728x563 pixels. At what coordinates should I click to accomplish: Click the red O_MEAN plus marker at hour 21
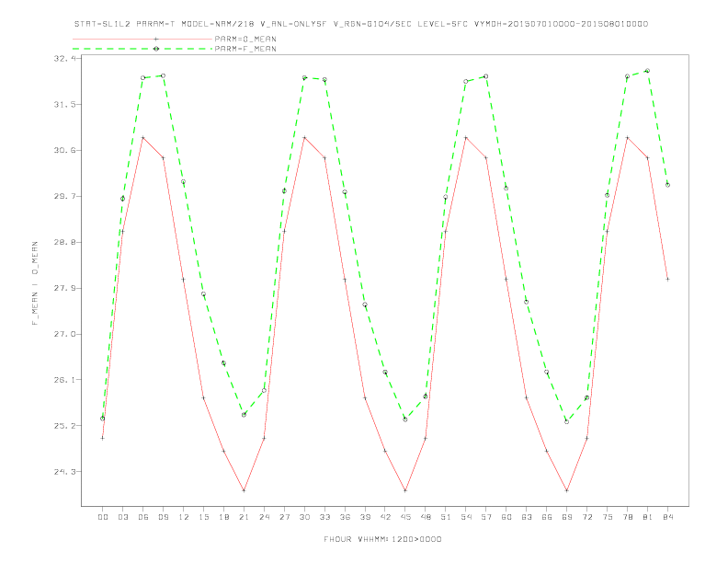[x=244, y=490]
